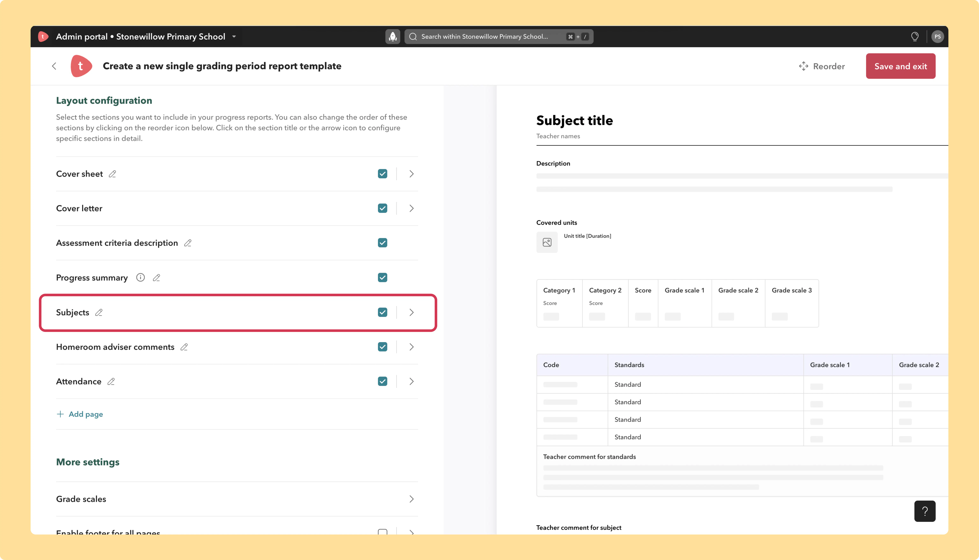979x560 pixels.
Task: Click the 'Unit title [Duration]' text
Action: (x=587, y=236)
